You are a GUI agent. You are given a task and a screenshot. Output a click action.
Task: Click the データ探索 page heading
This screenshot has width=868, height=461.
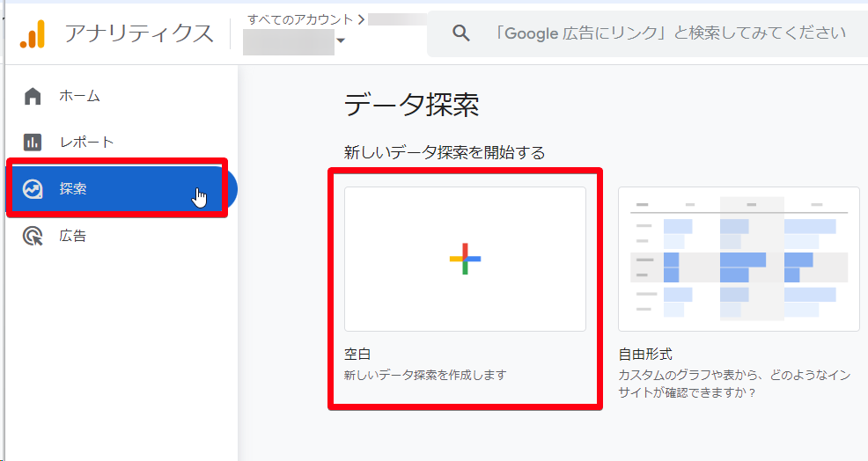click(x=411, y=105)
